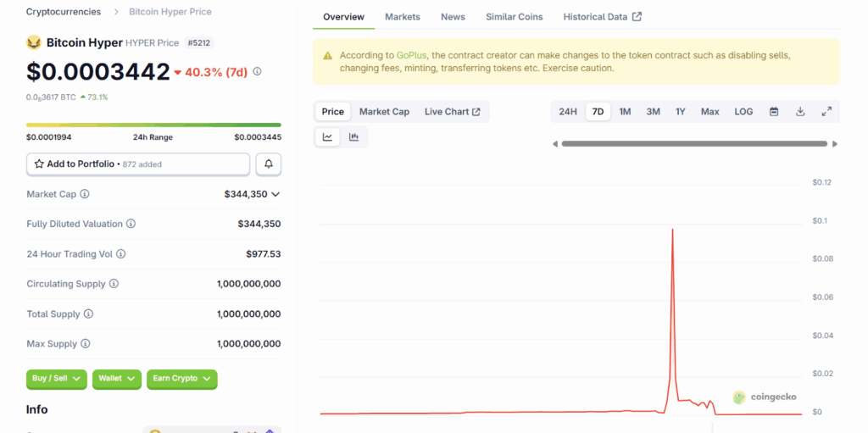Click the chart range slider bar
868x433 pixels.
pyautogui.click(x=694, y=144)
